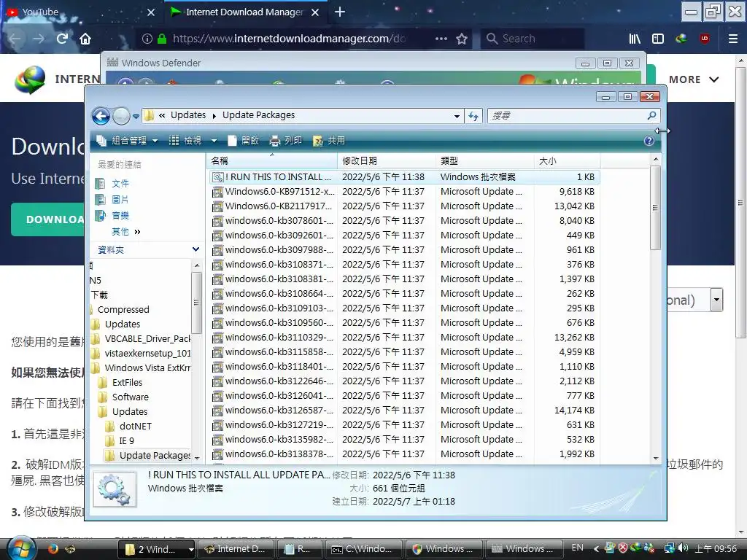Select windows6.0-kb3108371 update file
Image resolution: width=747 pixels, height=560 pixels.
[x=404, y=264]
